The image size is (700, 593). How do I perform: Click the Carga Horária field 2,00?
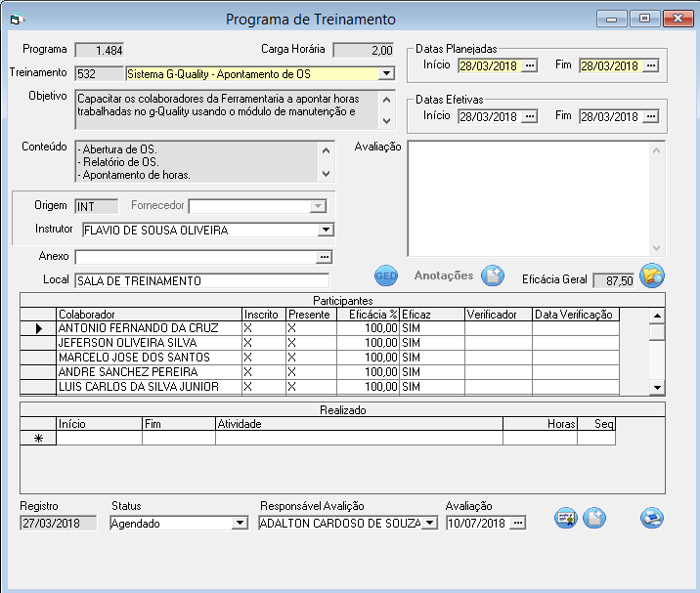364,51
